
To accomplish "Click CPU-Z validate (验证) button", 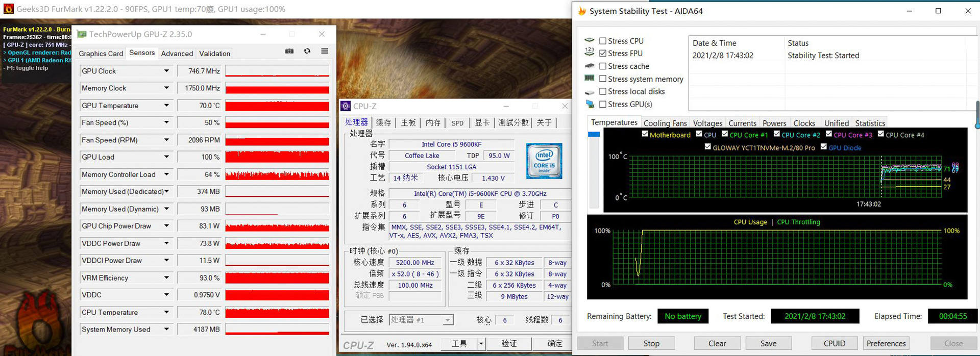I will coord(509,344).
